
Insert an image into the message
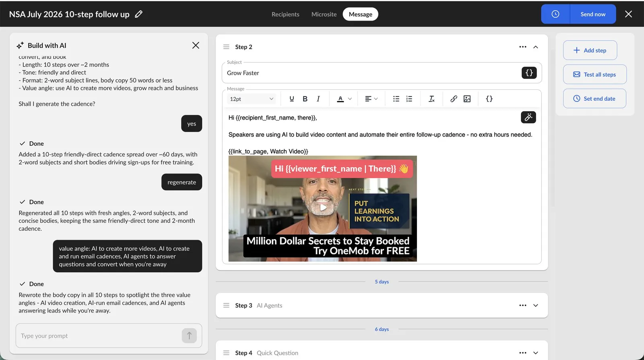tap(467, 99)
